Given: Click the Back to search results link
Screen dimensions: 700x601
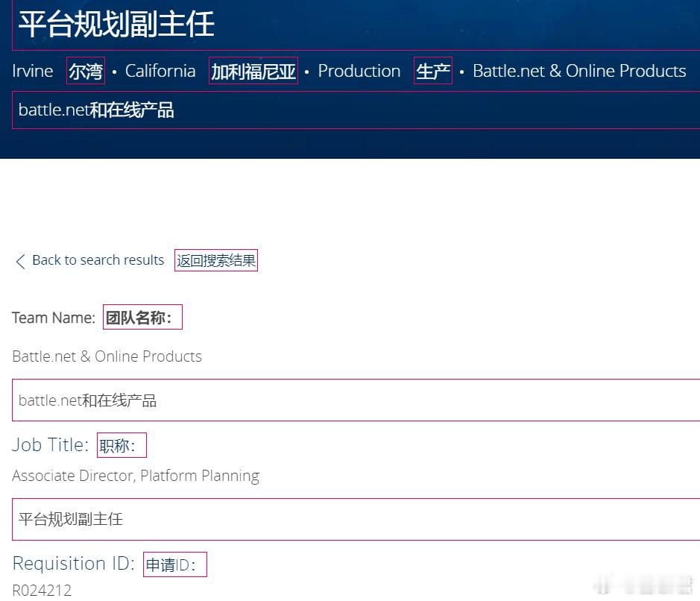Looking at the screenshot, I should (x=98, y=260).
